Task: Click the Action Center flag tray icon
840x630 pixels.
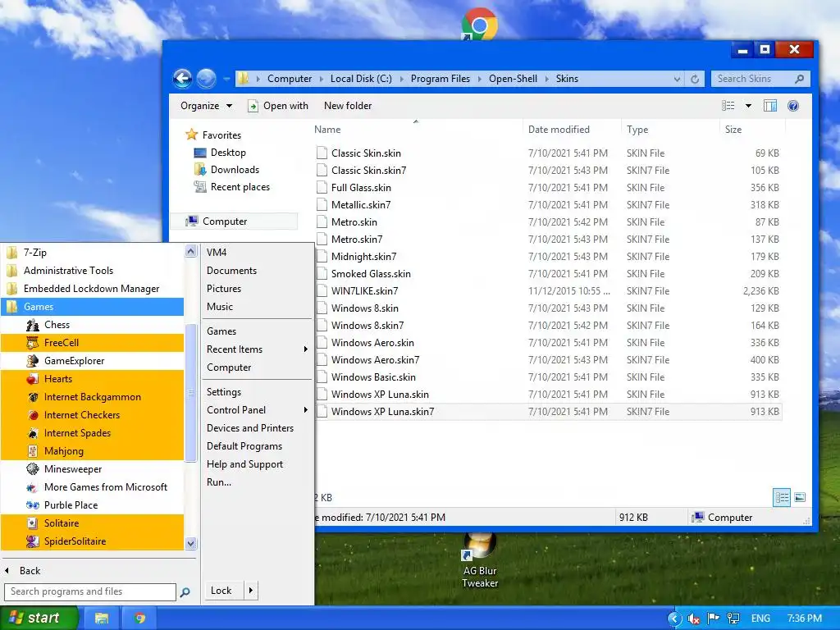Action: pyautogui.click(x=713, y=619)
